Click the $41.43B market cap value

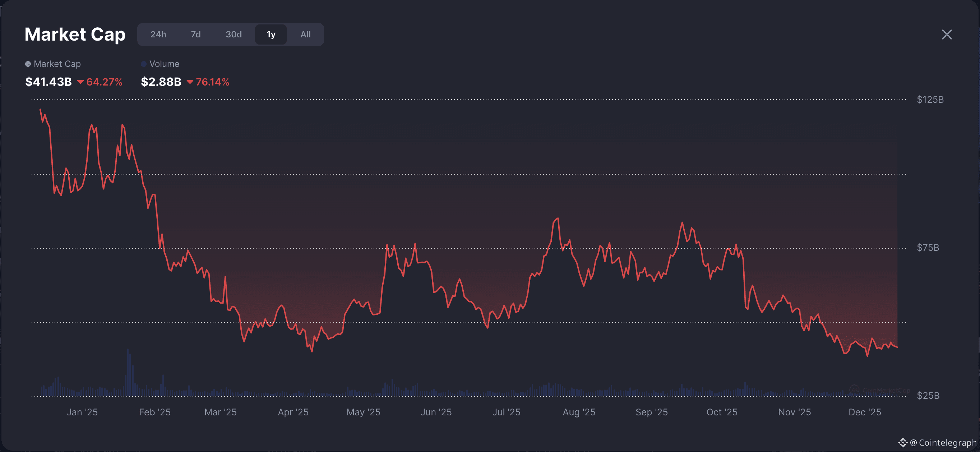(48, 82)
